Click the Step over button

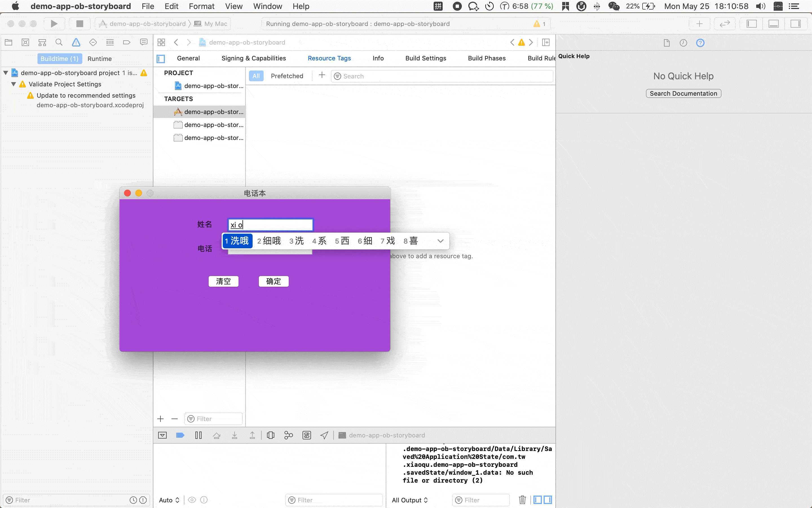(217, 435)
